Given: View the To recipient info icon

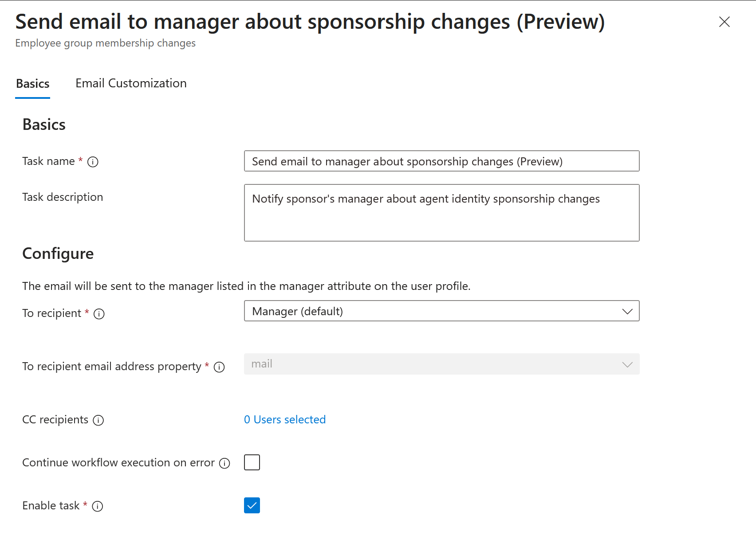Looking at the screenshot, I should (99, 314).
